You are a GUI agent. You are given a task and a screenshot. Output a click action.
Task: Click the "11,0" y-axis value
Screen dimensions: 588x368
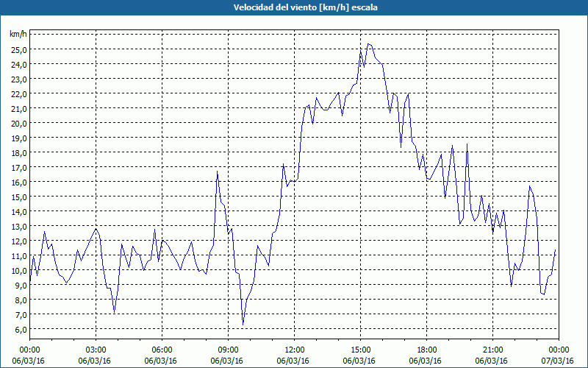click(20, 255)
